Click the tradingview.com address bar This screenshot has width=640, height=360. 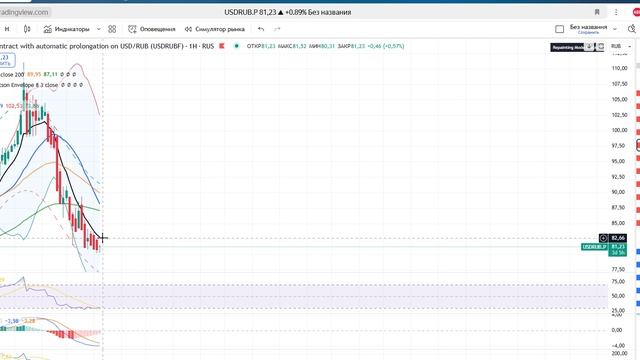coord(25,12)
